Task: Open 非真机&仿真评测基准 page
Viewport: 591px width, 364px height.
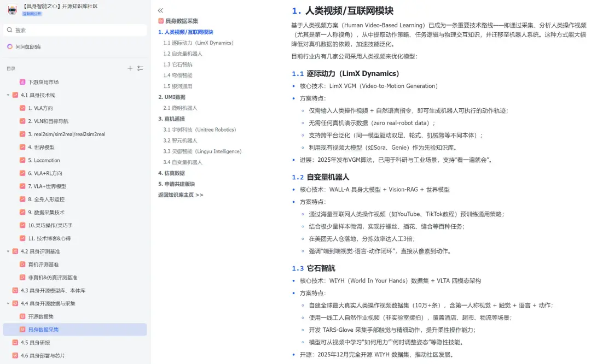Action: coord(53,278)
